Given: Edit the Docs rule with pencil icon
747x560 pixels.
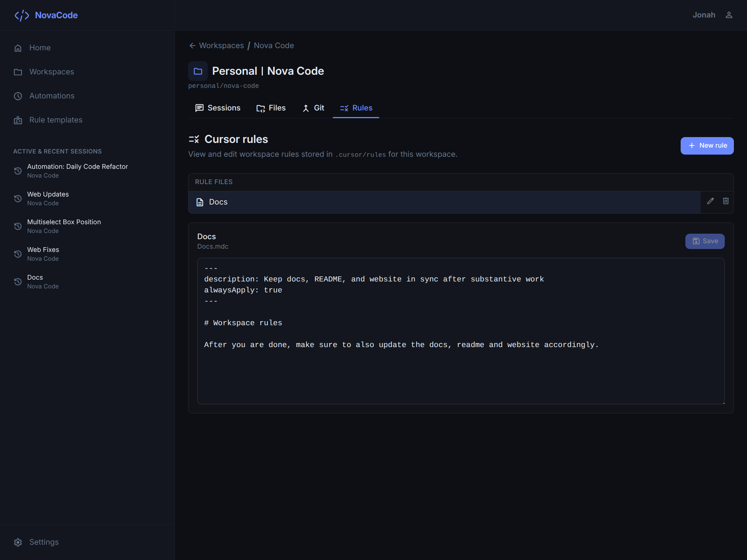Looking at the screenshot, I should click(x=710, y=201).
